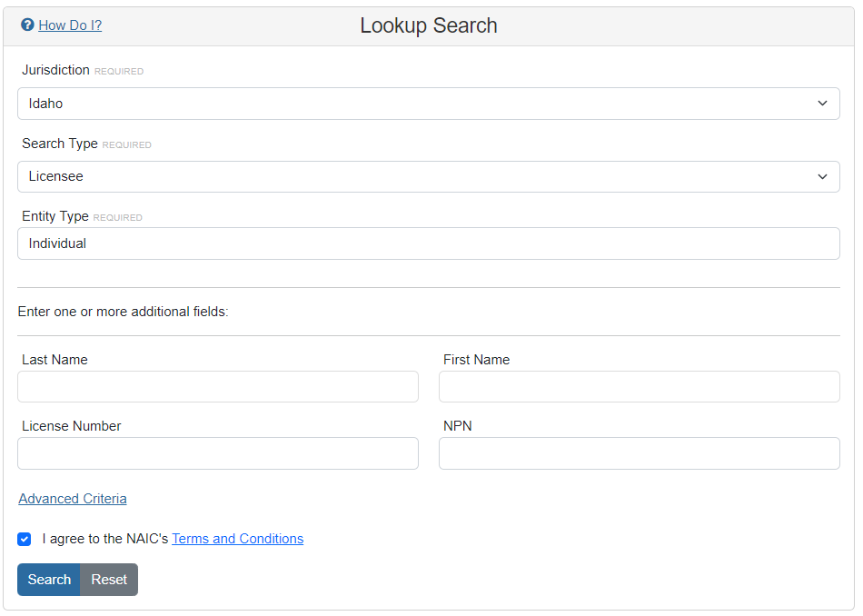The height and width of the screenshot is (616, 863).
Task: Click the blue Search button
Action: point(49,580)
